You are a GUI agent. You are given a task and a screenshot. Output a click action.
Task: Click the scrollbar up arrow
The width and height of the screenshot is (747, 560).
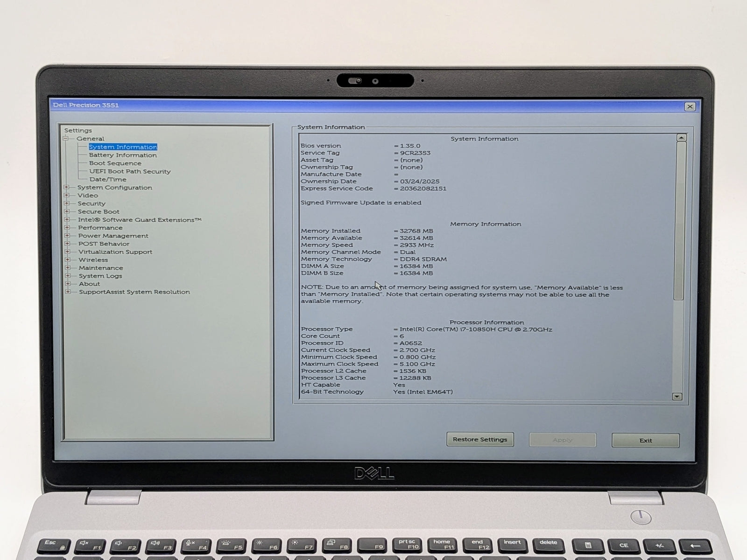point(681,138)
